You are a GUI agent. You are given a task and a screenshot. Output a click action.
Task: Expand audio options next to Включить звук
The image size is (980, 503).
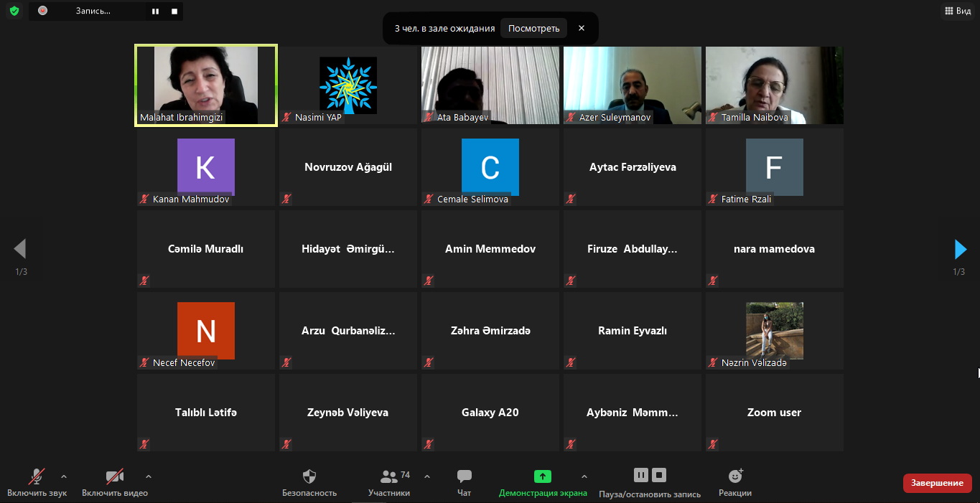pyautogui.click(x=64, y=476)
